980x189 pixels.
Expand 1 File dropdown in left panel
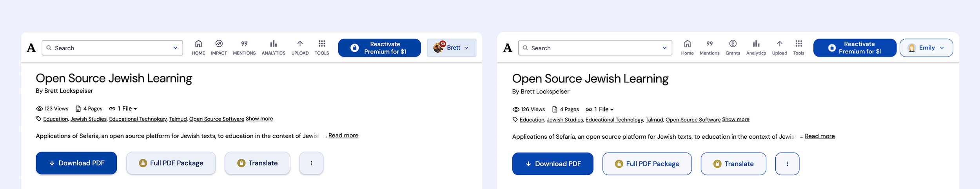coord(123,108)
